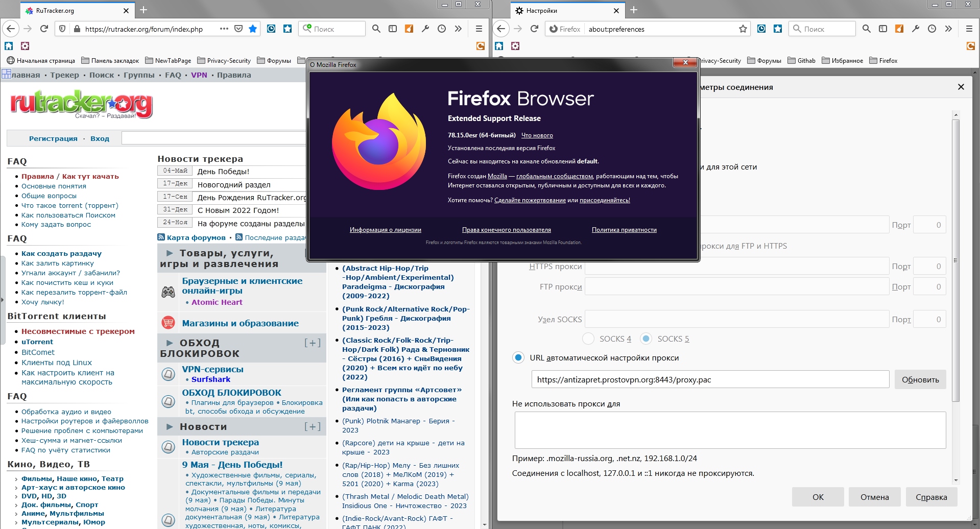Open the hamburger menu in RuTracker window

click(479, 29)
